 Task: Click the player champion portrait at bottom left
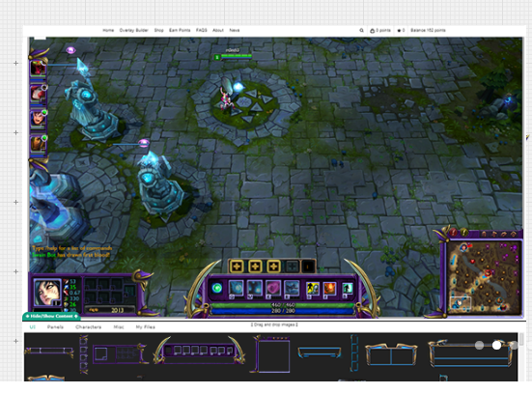[x=47, y=293]
